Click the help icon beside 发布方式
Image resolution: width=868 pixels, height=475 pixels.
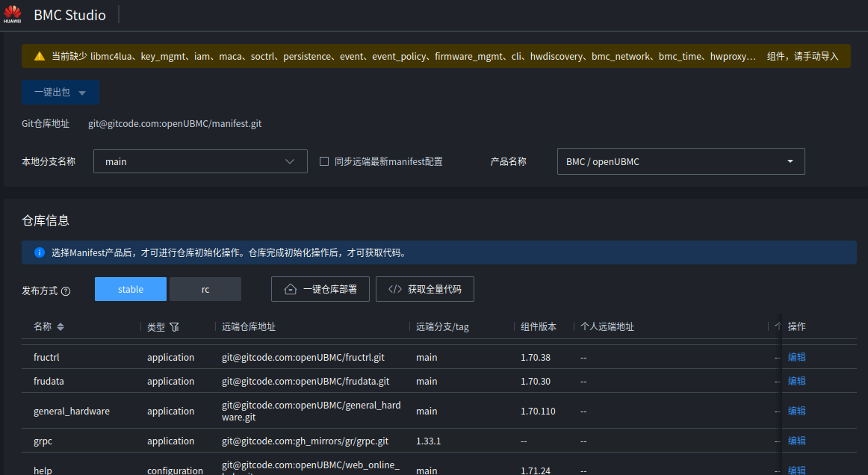point(66,291)
